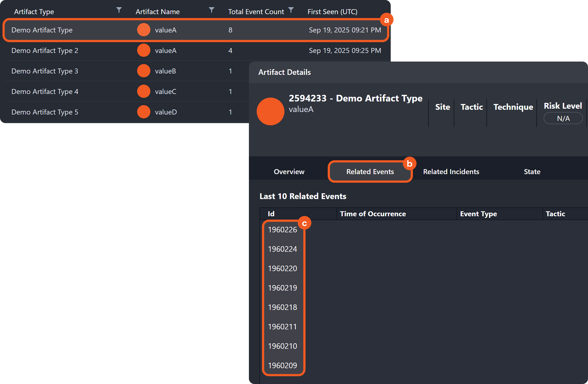Click the Time of Occurrence column header
588x384 pixels.
(373, 214)
